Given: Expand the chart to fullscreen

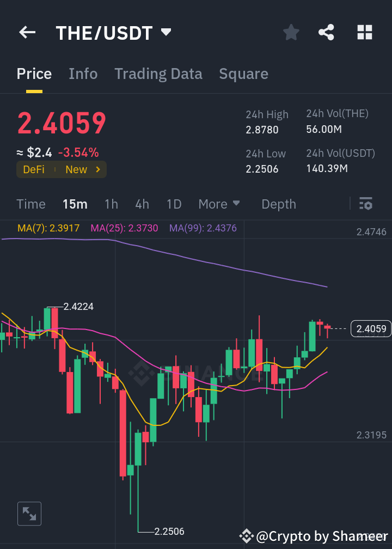Looking at the screenshot, I should click(x=29, y=513).
